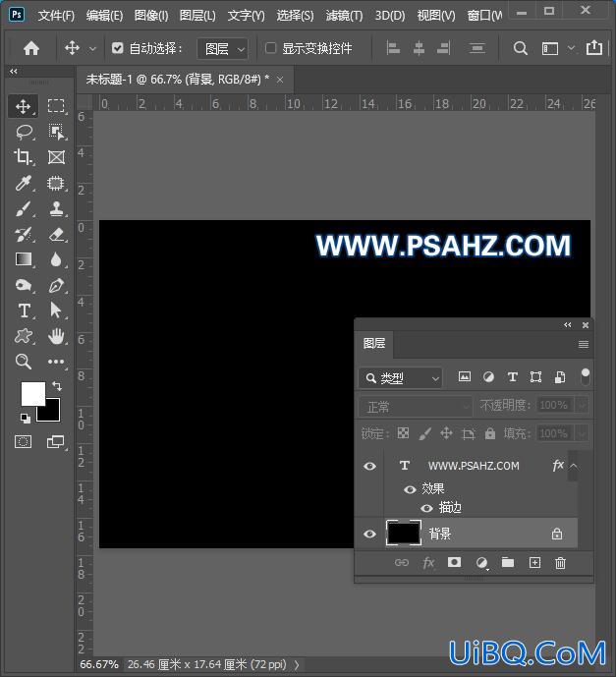Select the Gradient tool
The width and height of the screenshot is (616, 677).
(x=24, y=259)
